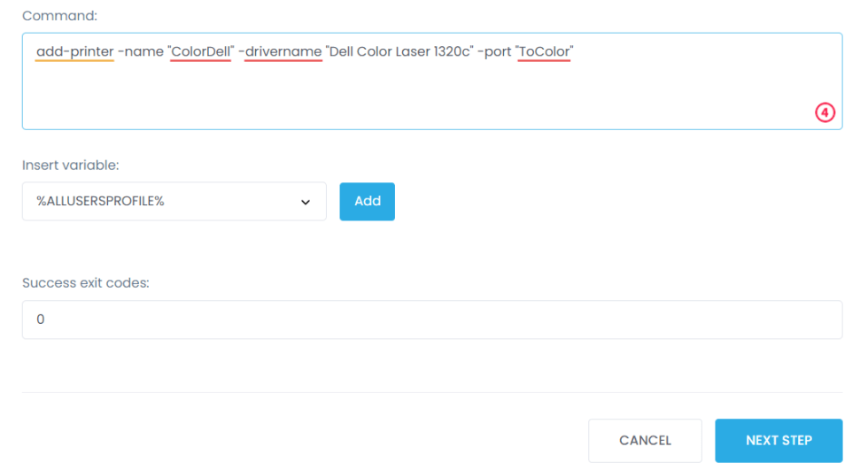Place cursor on the "-name" parameter

pos(141,52)
